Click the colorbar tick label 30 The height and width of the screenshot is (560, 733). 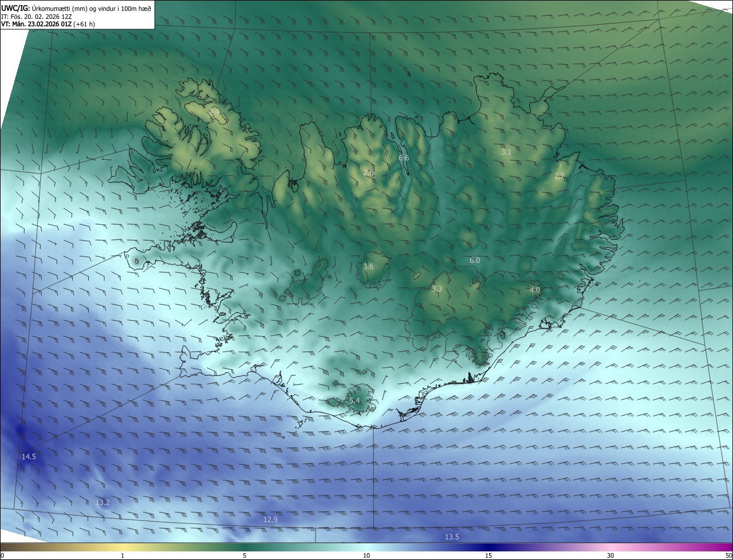pos(610,555)
